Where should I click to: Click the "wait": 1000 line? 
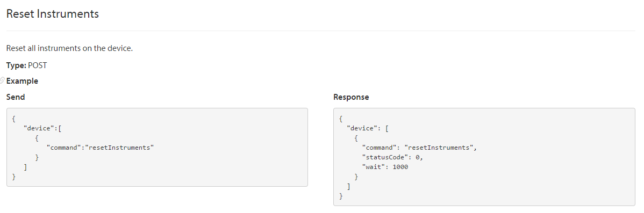(x=385, y=167)
